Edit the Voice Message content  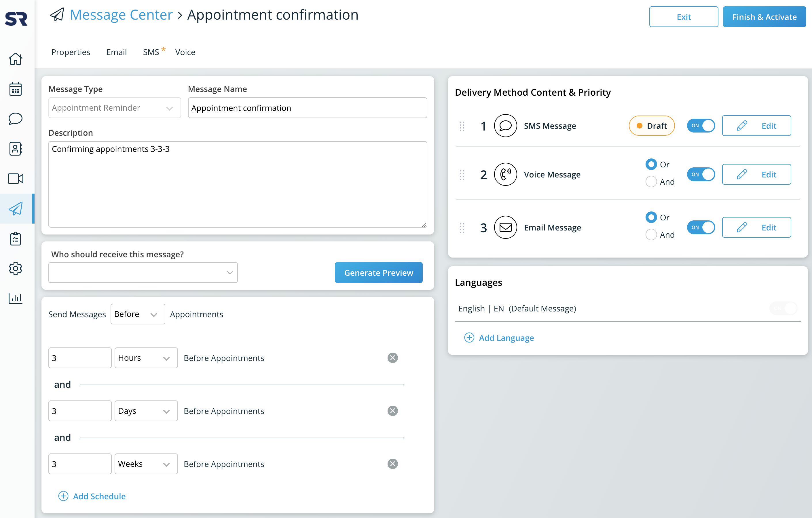[756, 175]
